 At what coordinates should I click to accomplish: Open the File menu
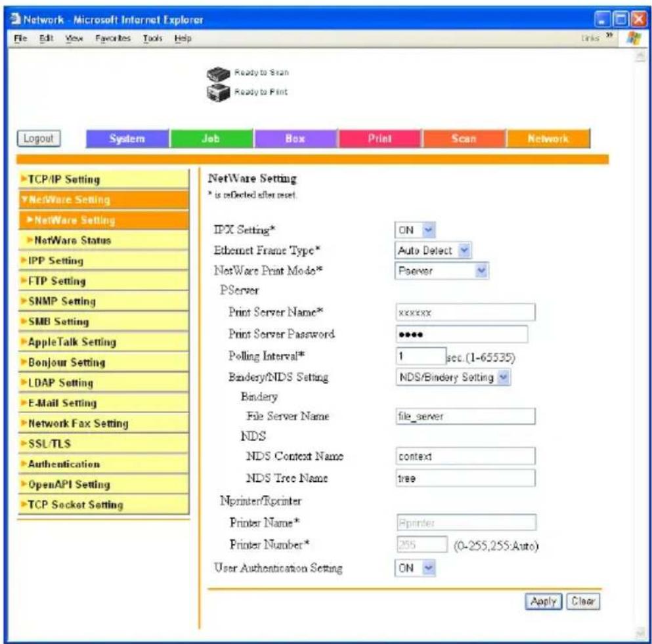tap(20, 38)
